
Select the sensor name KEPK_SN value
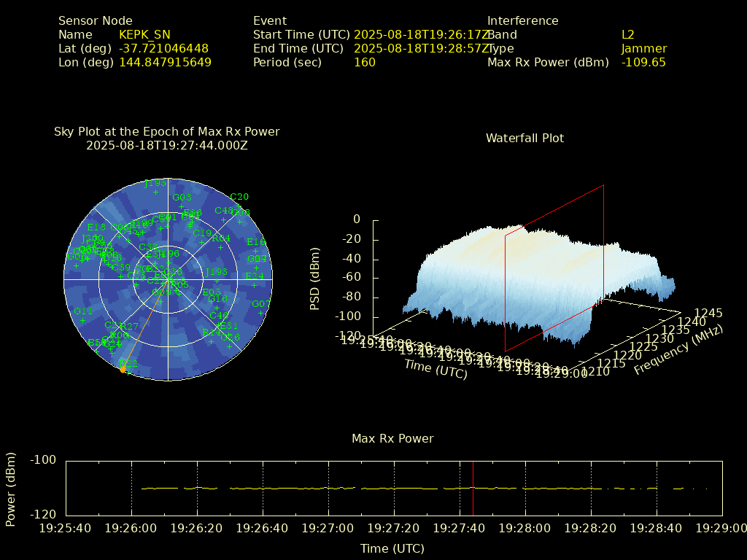tap(144, 35)
